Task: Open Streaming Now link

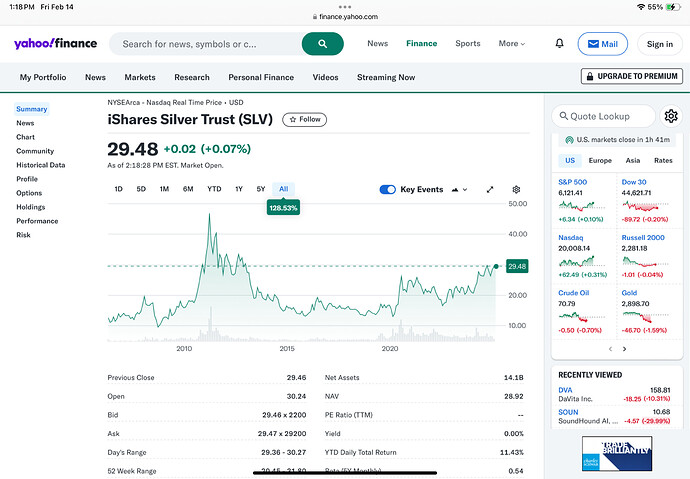Action: [x=386, y=77]
